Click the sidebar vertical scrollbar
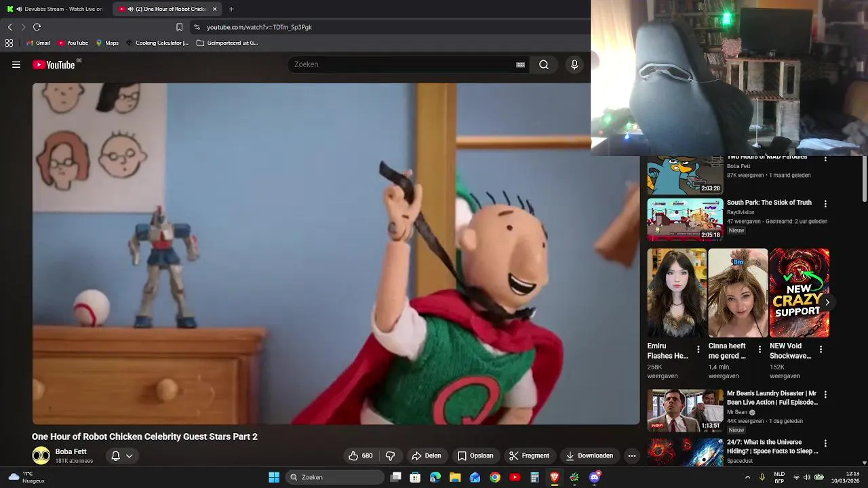Screen dimensions: 868x488 pos(864,179)
